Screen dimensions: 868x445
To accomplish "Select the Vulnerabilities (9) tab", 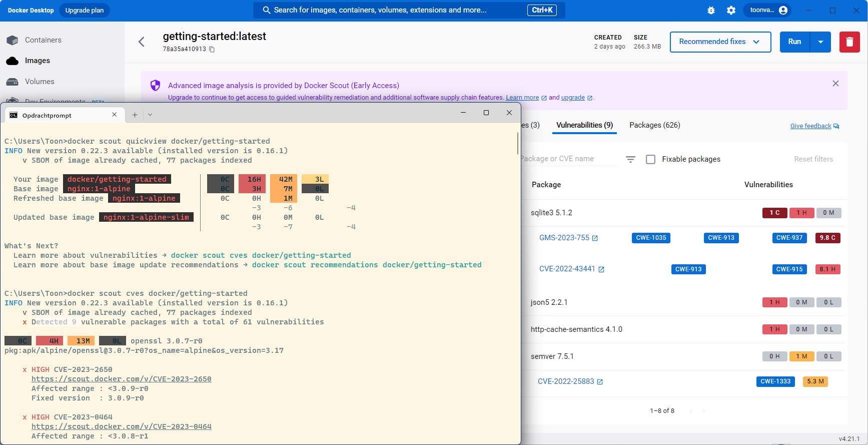I will [584, 125].
